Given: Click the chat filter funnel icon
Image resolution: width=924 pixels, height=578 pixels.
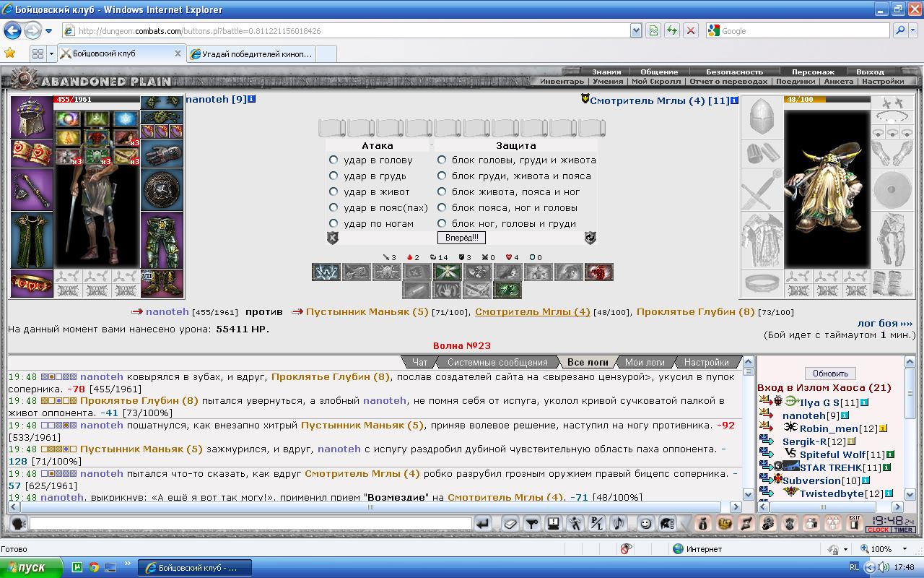Looking at the screenshot, I should 532,523.
